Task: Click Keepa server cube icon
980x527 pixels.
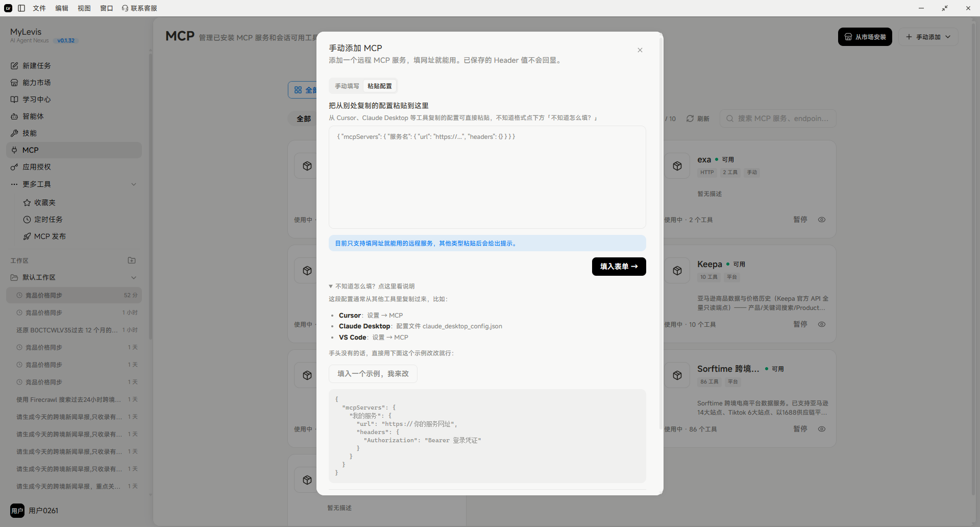Action: (677, 271)
